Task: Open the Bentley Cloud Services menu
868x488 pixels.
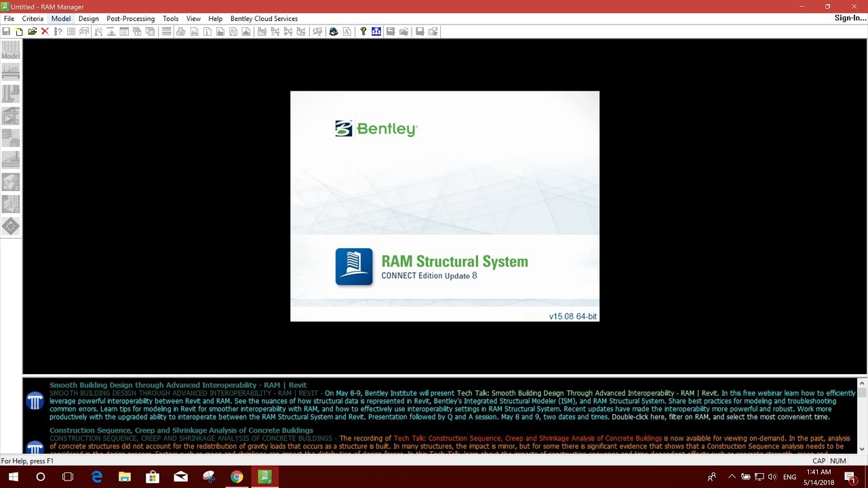Action: click(264, 18)
